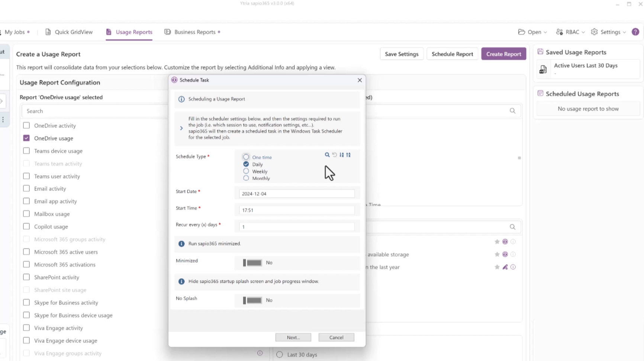
Task: Click the Start Date field
Action: pos(297,194)
